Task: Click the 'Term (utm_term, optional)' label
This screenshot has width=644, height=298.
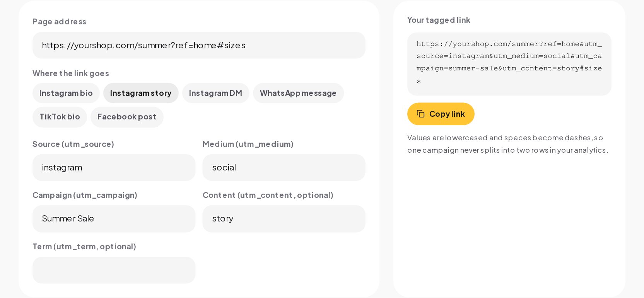Action: [x=84, y=247]
